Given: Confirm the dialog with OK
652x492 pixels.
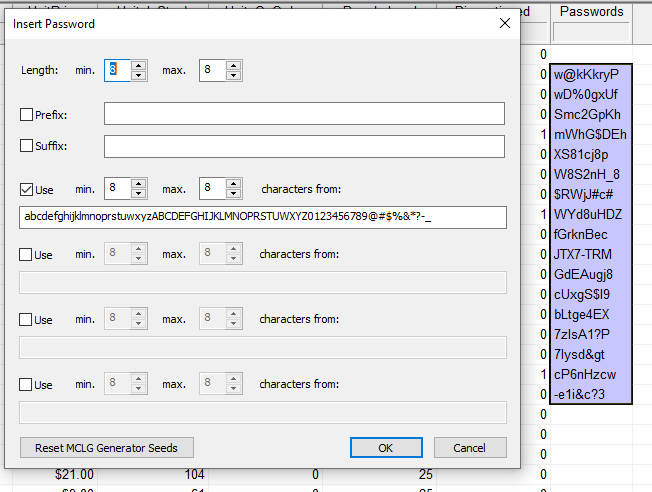Looking at the screenshot, I should (x=385, y=448).
